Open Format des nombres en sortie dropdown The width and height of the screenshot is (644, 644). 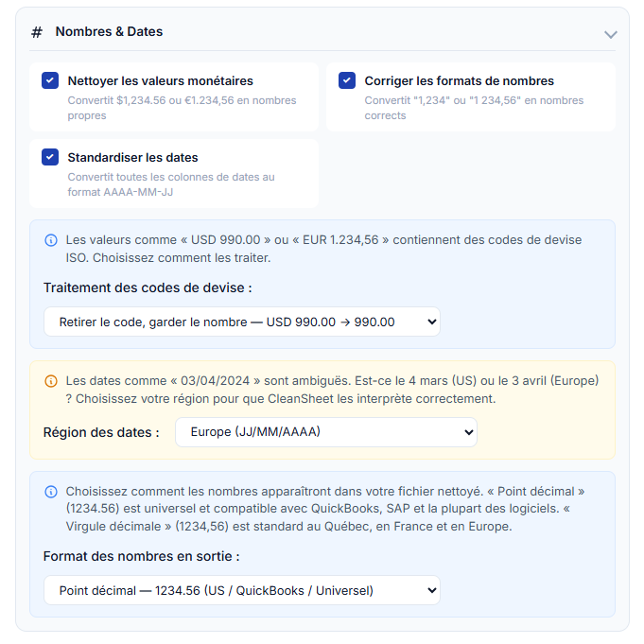click(241, 590)
